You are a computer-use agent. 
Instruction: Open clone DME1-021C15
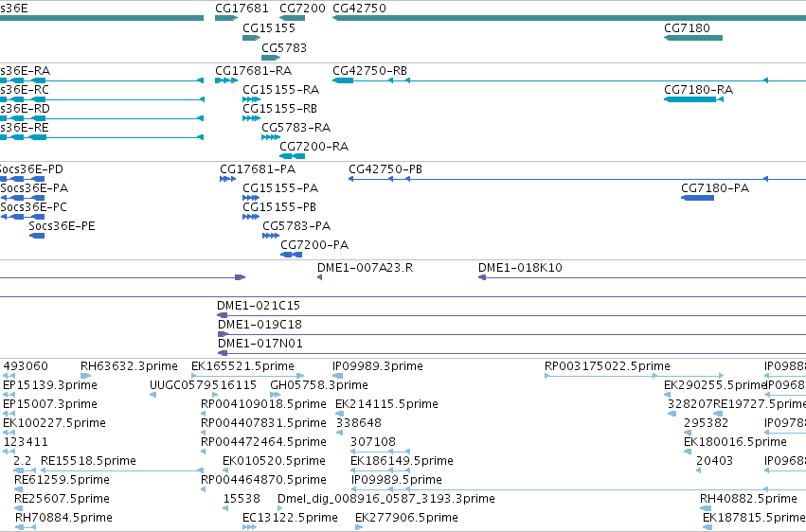pos(259,306)
